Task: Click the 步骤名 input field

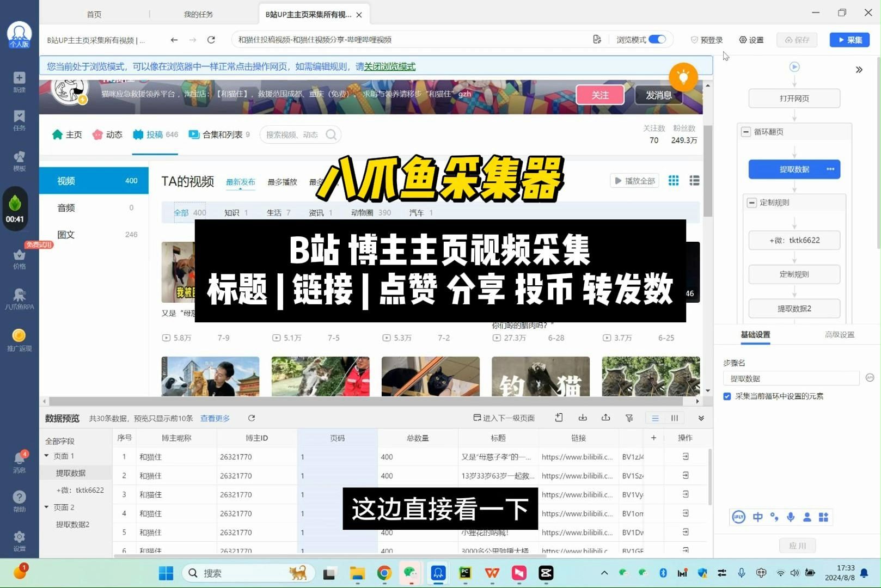Action: 791,378
